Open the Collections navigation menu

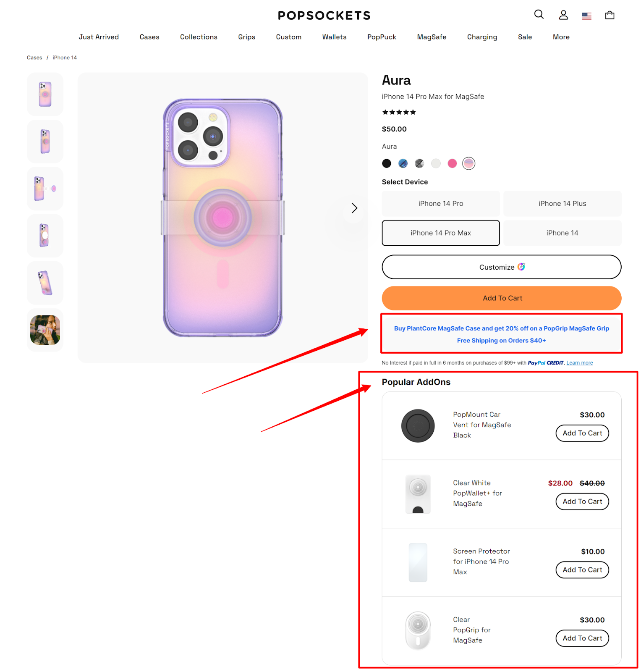pyautogui.click(x=199, y=37)
